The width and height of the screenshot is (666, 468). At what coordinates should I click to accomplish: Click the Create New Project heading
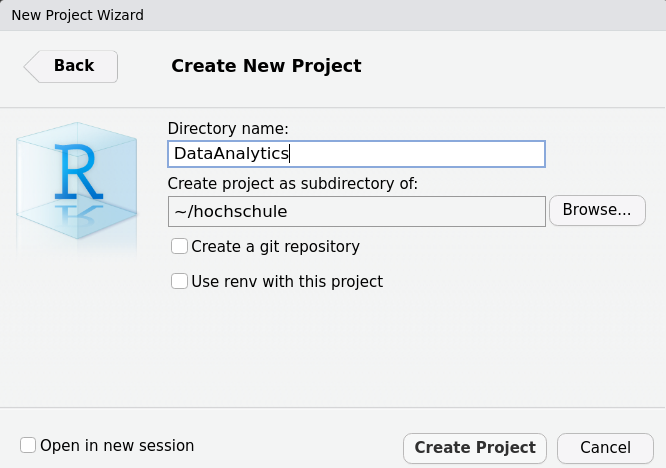[266, 66]
